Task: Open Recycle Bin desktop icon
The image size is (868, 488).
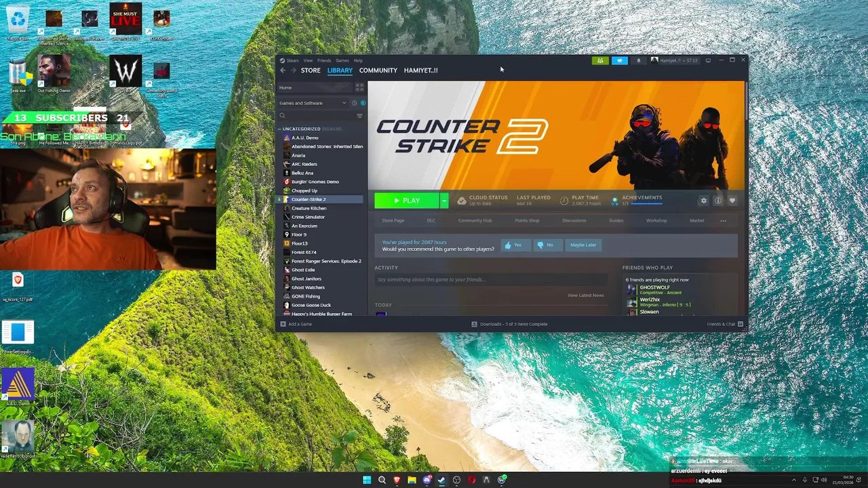Action: click(18, 23)
